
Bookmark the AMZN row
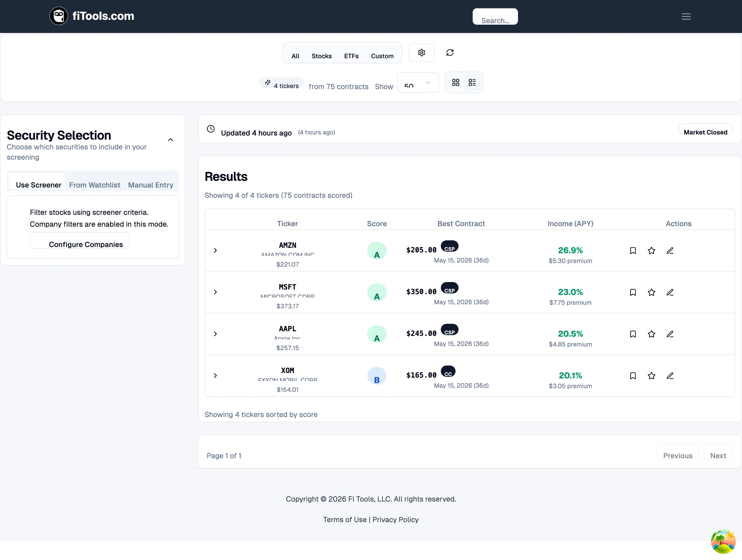(633, 250)
